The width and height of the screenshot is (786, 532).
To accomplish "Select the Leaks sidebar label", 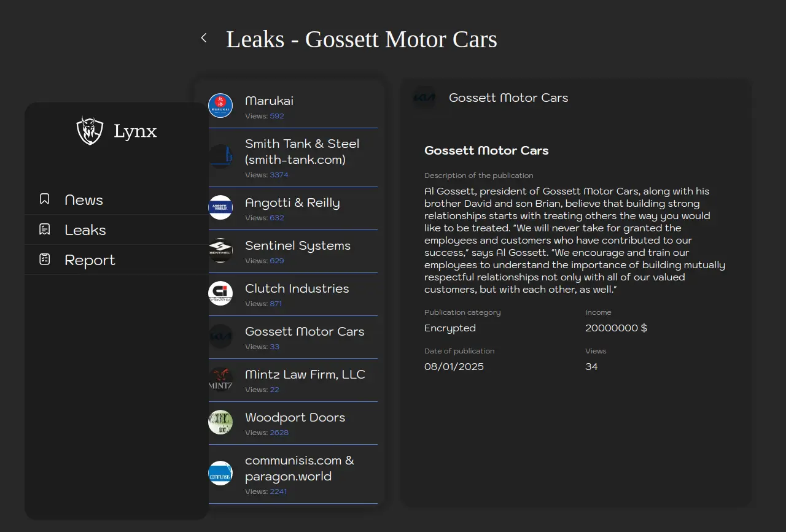I will click(85, 230).
